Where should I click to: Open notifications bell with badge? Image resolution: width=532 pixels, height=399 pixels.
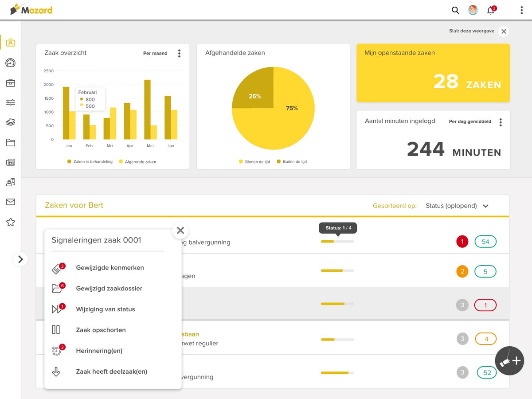click(x=491, y=10)
